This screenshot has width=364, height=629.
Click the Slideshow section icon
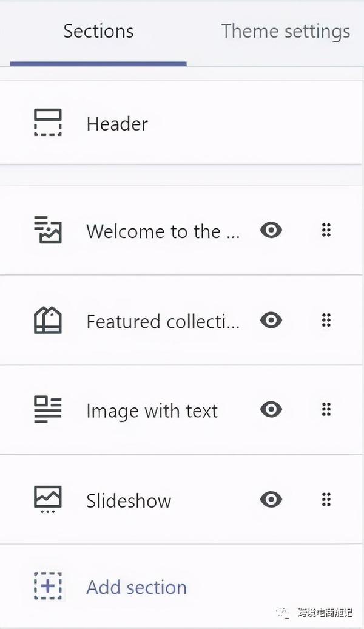pyautogui.click(x=48, y=500)
